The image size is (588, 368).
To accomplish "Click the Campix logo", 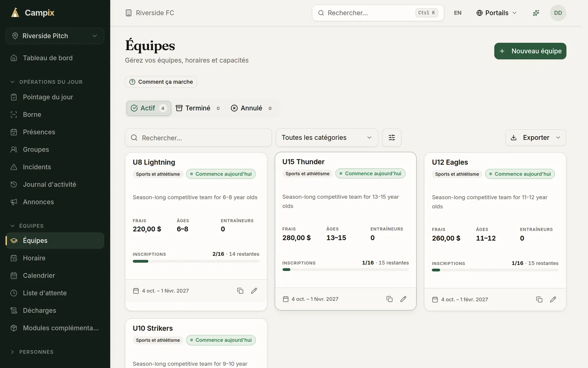I will click(x=33, y=13).
